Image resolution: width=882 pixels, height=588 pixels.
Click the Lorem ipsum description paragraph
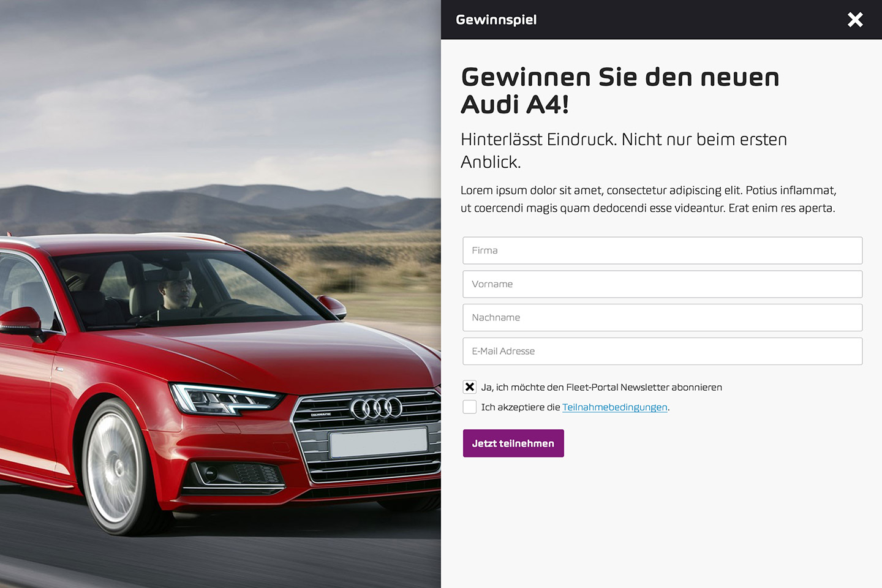point(649,199)
